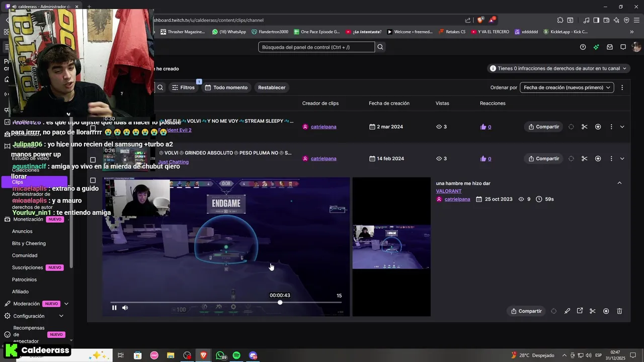Open Brave VPN shield icon

[x=626, y=20]
